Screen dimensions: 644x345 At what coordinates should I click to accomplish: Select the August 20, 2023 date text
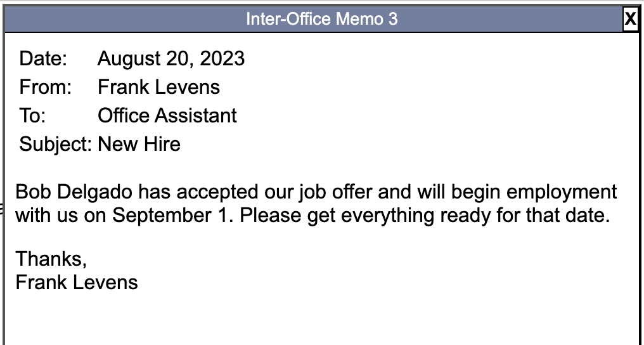pos(171,58)
